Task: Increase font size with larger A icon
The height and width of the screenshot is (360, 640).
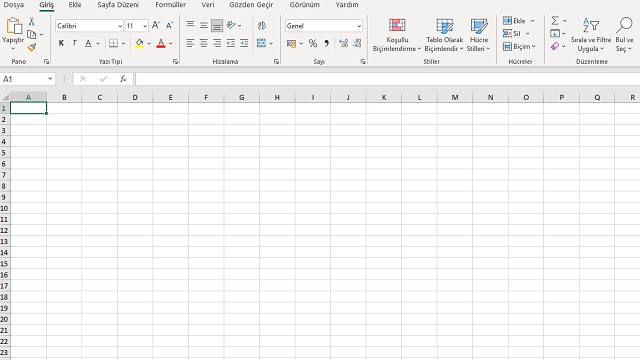Action: point(156,26)
